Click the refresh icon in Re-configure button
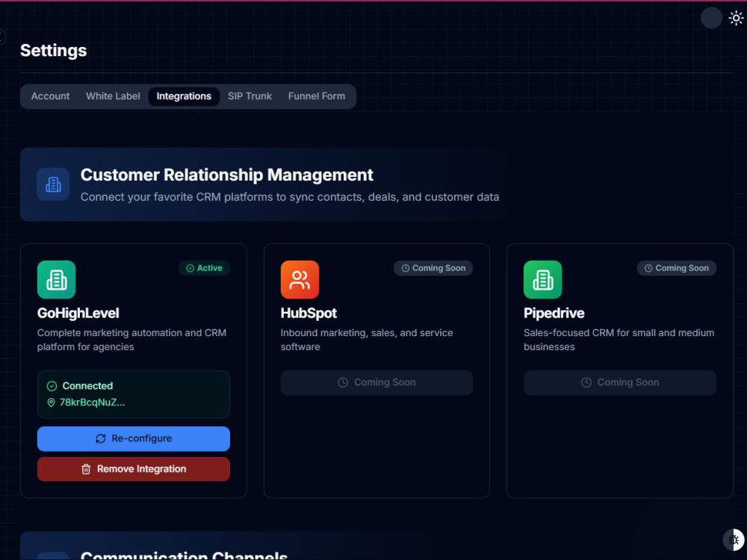 101,438
